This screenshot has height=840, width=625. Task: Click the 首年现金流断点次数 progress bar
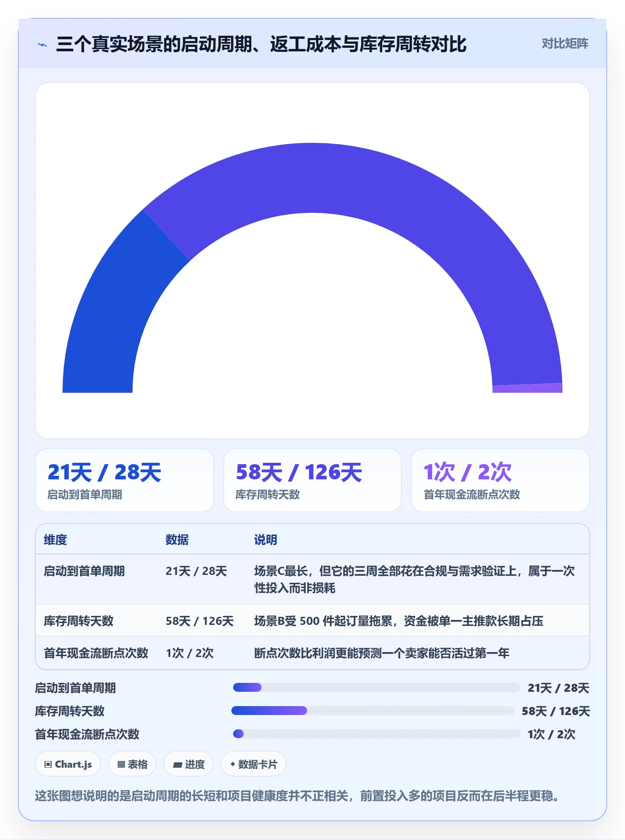pyautogui.click(x=376, y=734)
